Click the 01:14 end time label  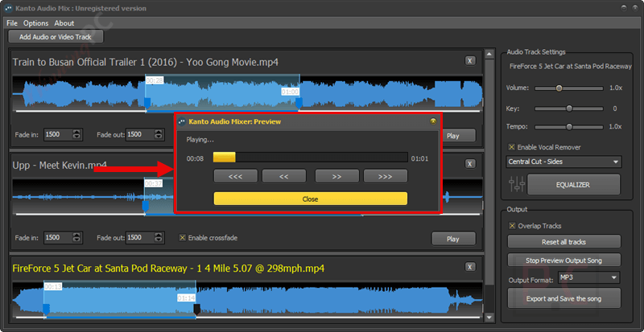187,298
